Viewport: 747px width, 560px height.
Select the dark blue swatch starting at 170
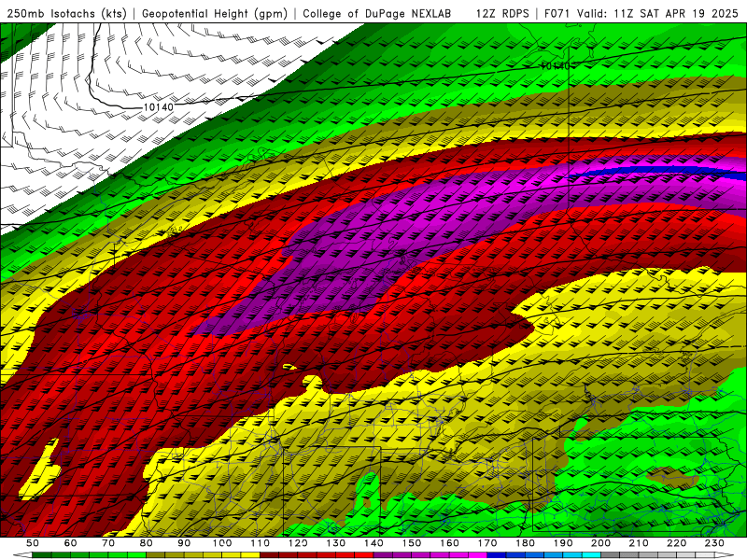tap(497, 555)
